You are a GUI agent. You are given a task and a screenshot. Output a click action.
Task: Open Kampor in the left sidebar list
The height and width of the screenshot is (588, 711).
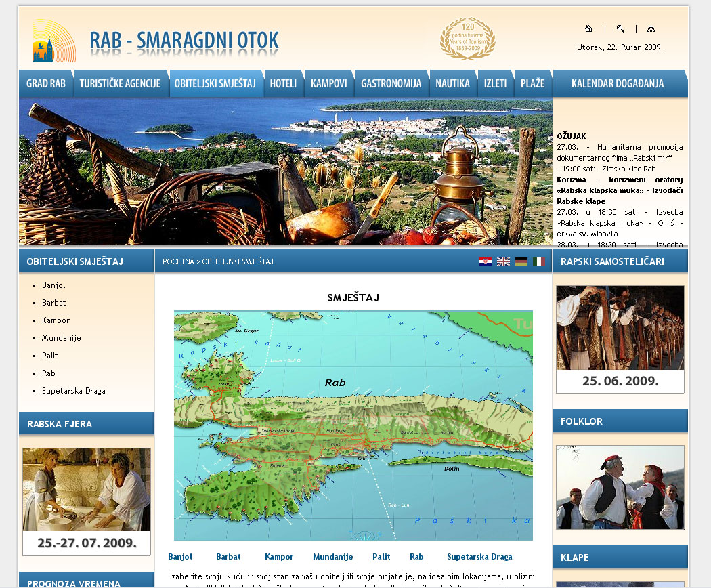tap(56, 320)
